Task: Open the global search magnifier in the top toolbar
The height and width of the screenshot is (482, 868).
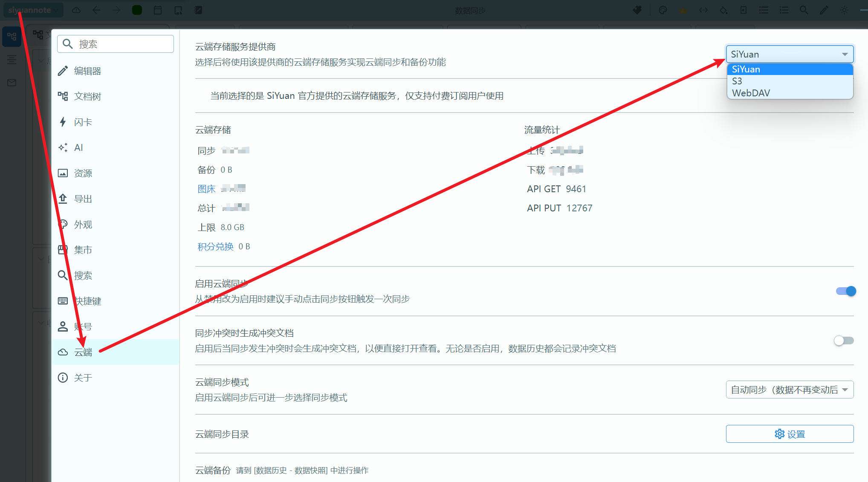Action: (x=804, y=10)
